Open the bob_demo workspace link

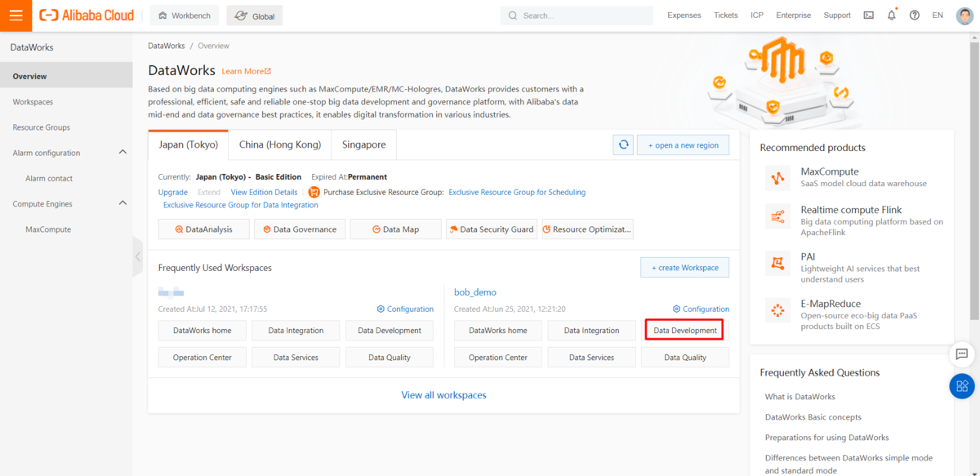click(475, 292)
